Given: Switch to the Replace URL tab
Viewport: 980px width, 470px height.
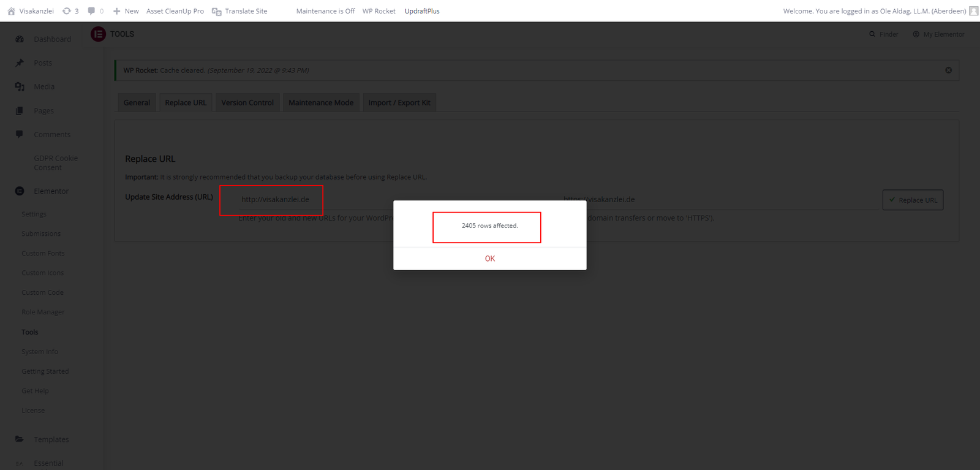Looking at the screenshot, I should 186,102.
